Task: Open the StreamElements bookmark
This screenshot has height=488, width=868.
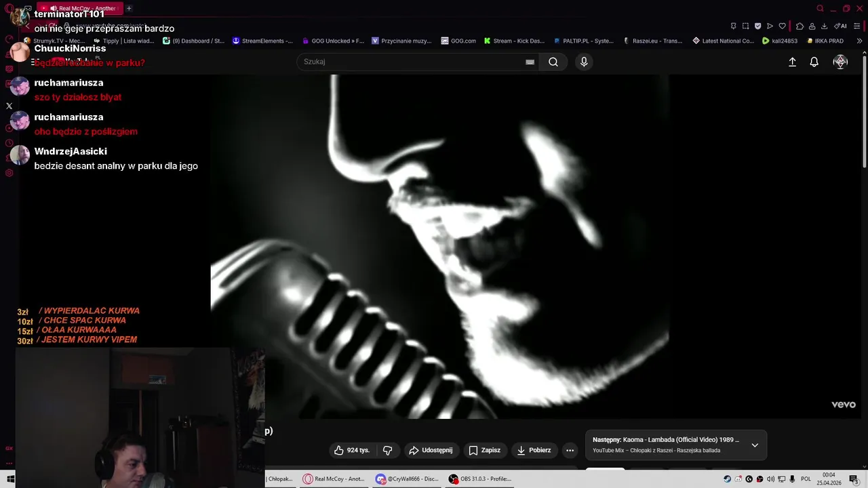Action: tap(262, 41)
